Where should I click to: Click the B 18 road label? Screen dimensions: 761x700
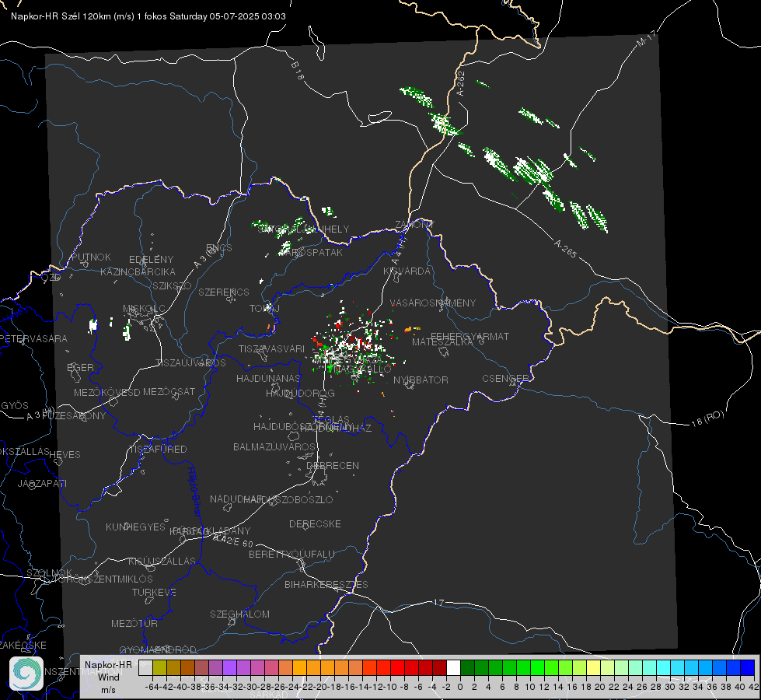[298, 71]
